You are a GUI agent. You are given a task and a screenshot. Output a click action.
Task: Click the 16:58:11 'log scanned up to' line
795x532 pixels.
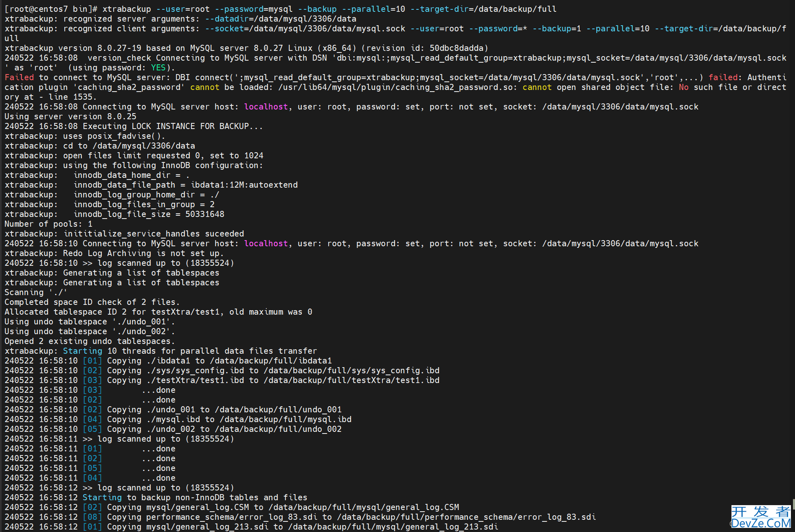click(x=119, y=439)
